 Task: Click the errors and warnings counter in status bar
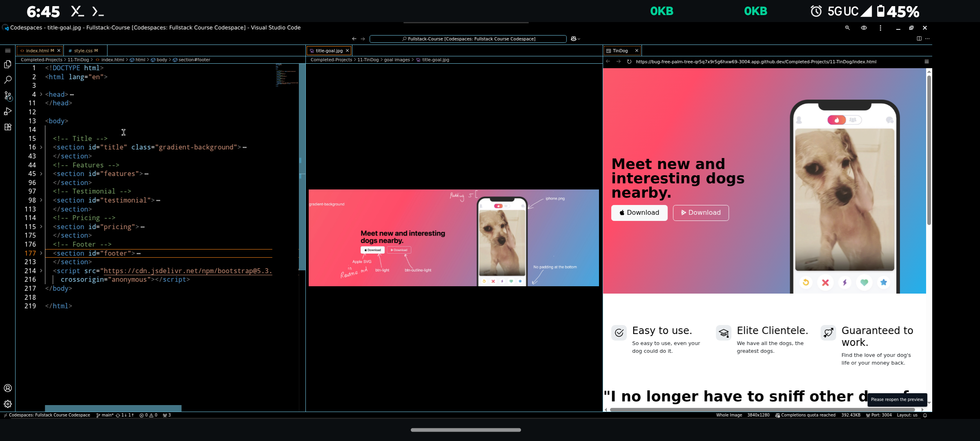pos(150,415)
